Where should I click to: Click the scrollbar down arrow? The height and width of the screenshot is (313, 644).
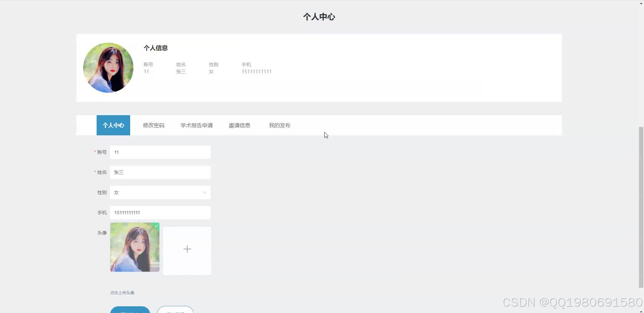(x=642, y=310)
